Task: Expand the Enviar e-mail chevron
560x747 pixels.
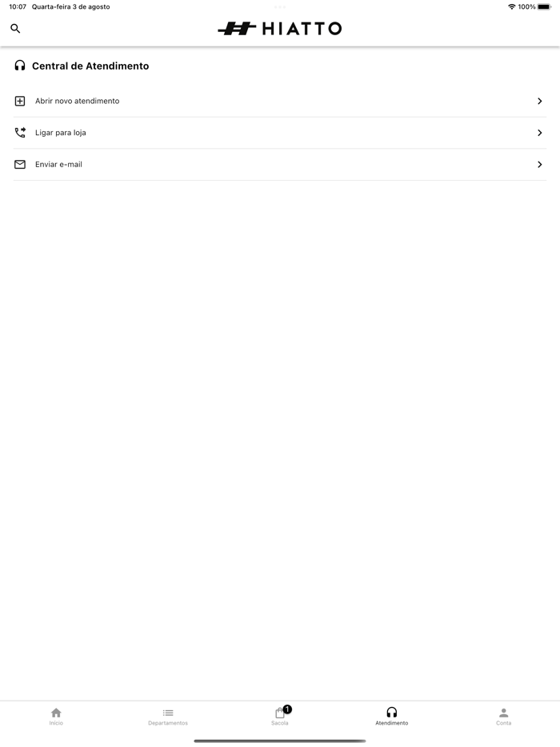Action: pos(540,165)
